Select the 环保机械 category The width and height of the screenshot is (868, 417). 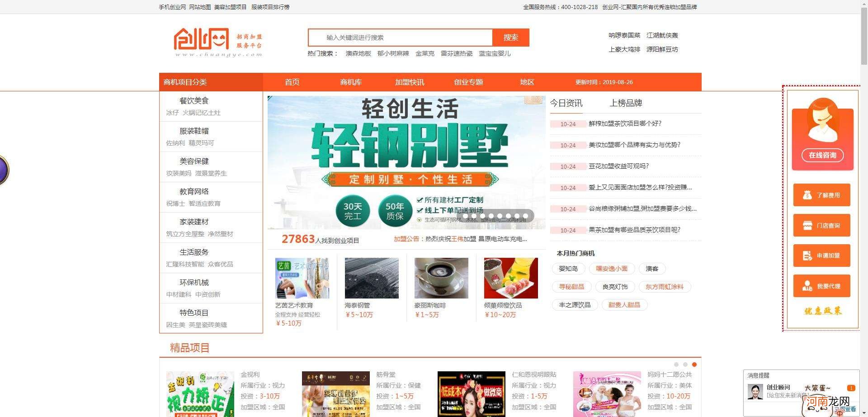coord(194,282)
